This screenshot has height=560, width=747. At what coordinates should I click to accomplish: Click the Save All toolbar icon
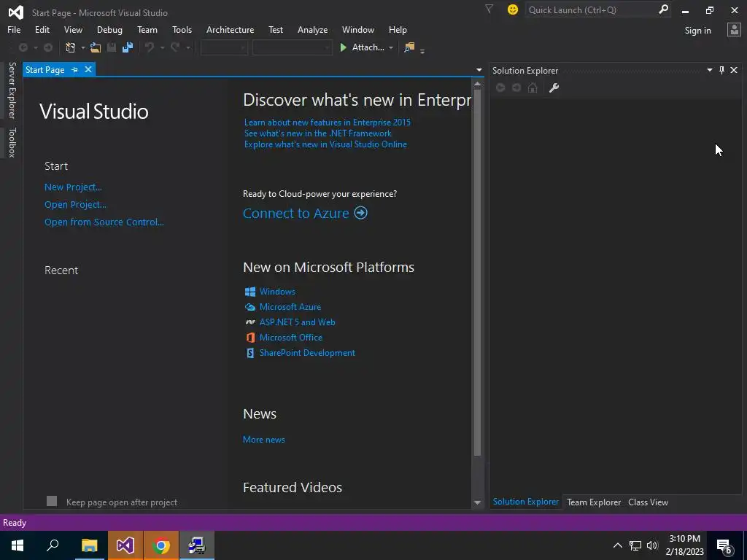(127, 47)
